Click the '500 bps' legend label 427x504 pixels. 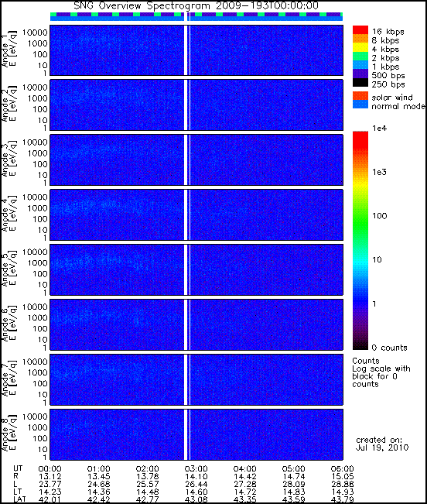(x=388, y=76)
